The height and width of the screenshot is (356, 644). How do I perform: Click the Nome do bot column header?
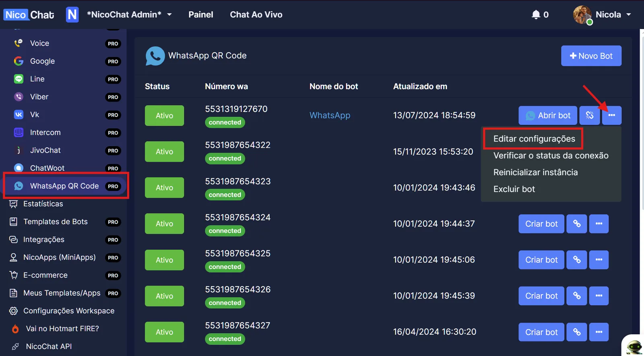(334, 86)
